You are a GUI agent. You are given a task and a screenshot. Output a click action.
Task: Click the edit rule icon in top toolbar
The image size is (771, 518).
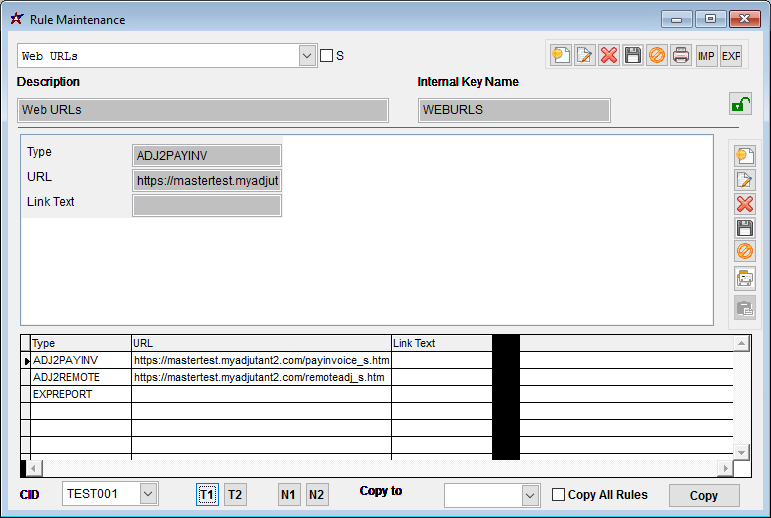point(585,56)
